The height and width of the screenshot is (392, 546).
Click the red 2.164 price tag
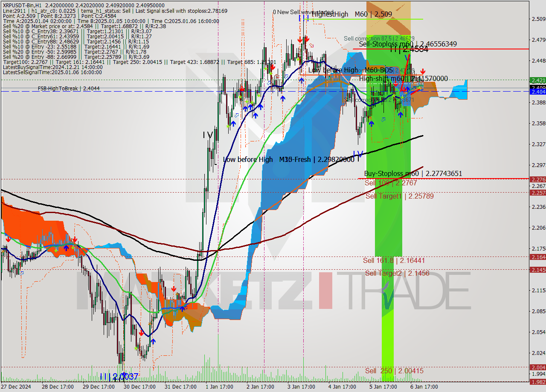pyautogui.click(x=537, y=257)
